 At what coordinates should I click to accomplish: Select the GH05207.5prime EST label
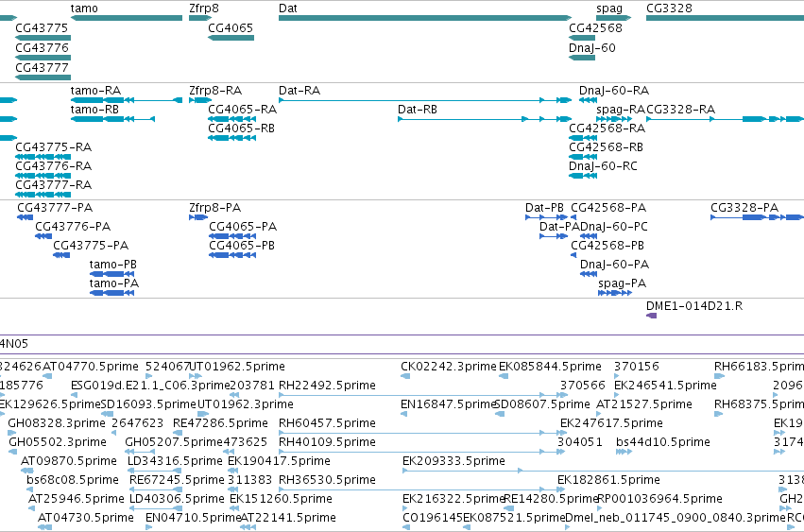pyautogui.click(x=174, y=442)
